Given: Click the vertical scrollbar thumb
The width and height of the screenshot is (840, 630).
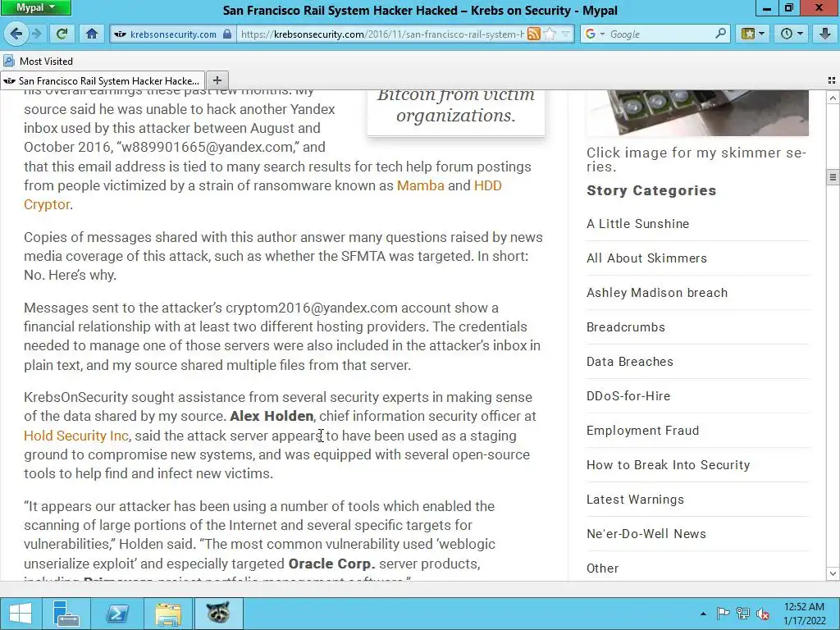Looking at the screenshot, I should click(833, 177).
